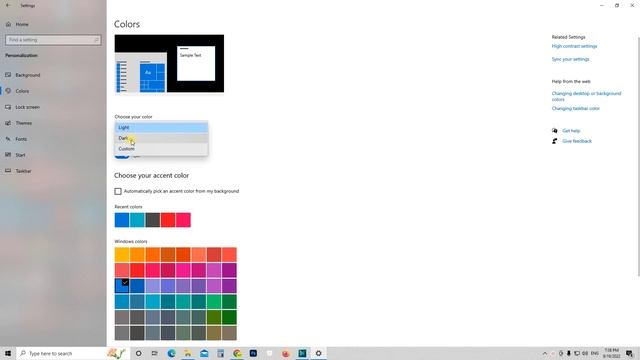Click the checkmarked blue Windows color swatch
This screenshot has height=360, width=640.
point(122,286)
